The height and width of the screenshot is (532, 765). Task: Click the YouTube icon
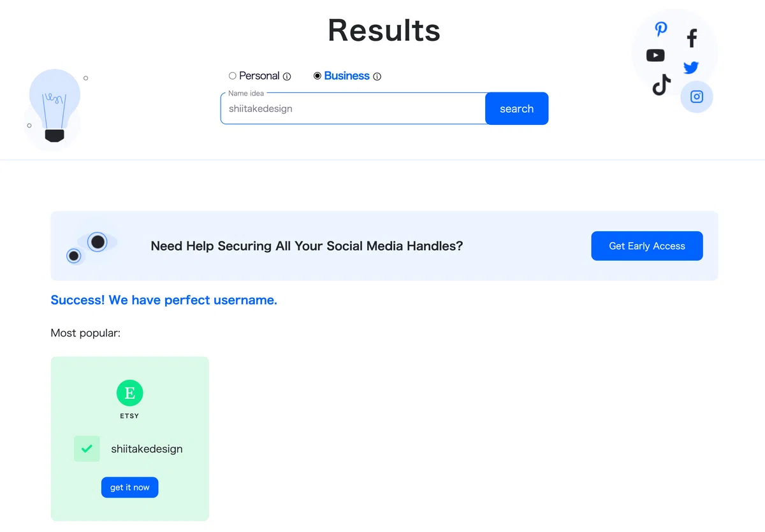pyautogui.click(x=655, y=55)
